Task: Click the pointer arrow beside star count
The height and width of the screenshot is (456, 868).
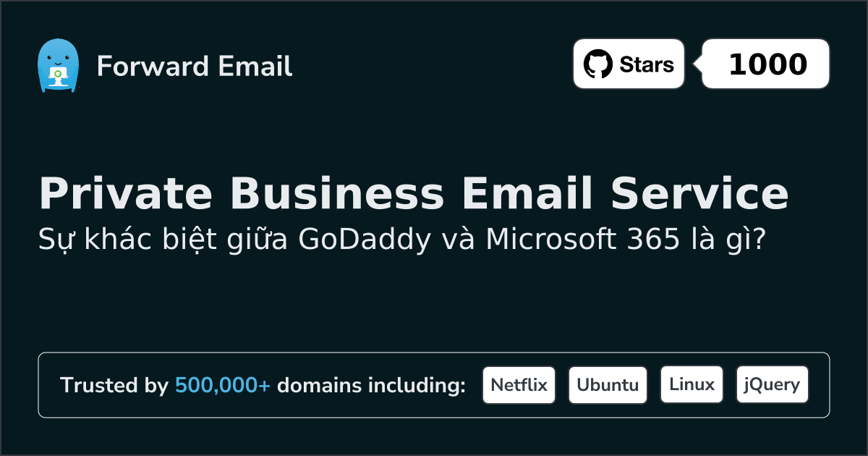Action: pyautogui.click(x=697, y=64)
